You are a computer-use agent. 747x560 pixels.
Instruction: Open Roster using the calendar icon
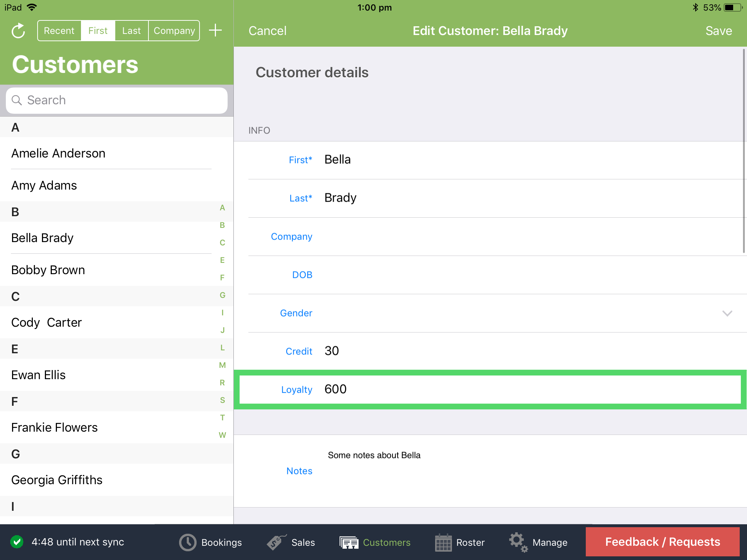443,542
